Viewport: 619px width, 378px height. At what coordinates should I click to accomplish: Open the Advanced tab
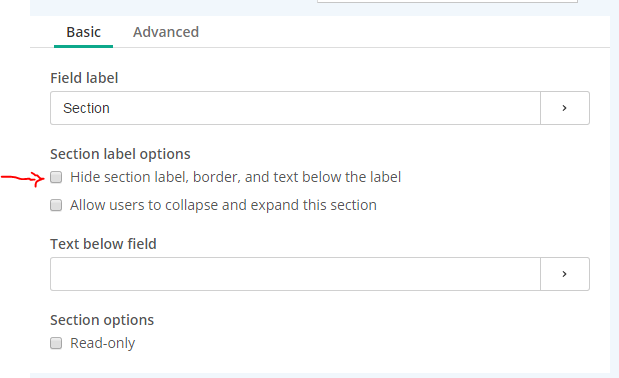[x=166, y=32]
